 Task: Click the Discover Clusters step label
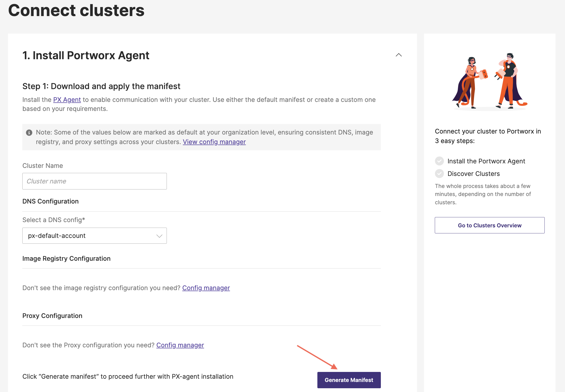click(x=473, y=174)
